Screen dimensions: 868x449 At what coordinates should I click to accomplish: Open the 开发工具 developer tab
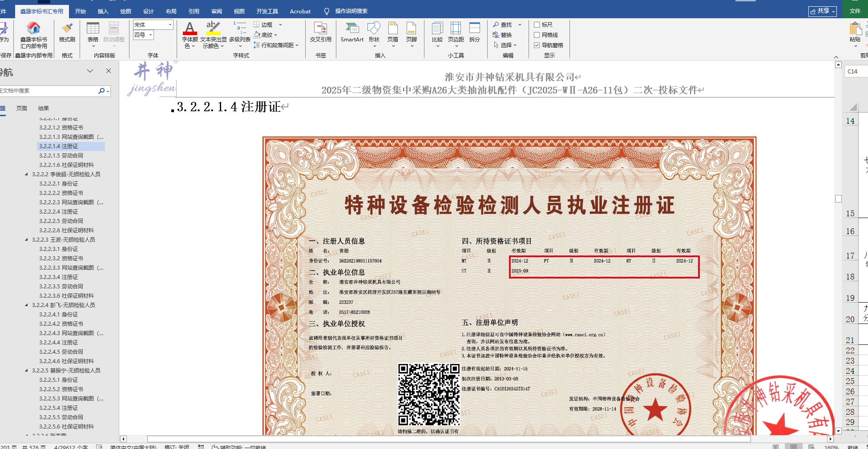pyautogui.click(x=267, y=12)
